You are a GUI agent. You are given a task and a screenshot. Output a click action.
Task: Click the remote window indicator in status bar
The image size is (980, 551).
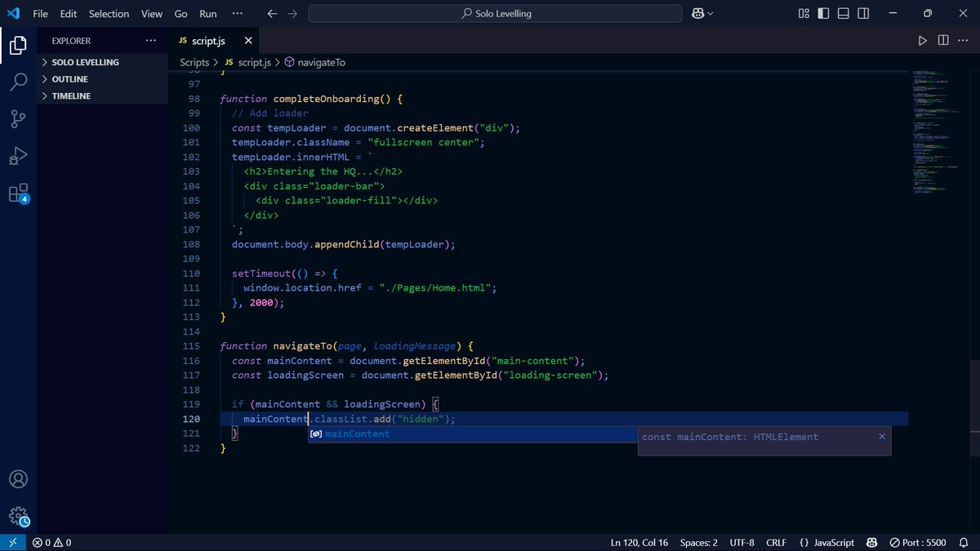point(12,543)
